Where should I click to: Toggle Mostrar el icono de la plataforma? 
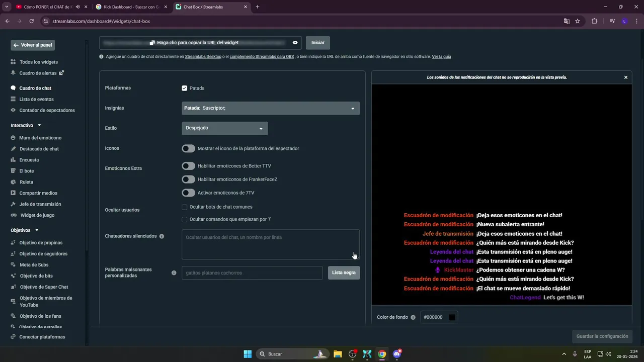tap(188, 148)
